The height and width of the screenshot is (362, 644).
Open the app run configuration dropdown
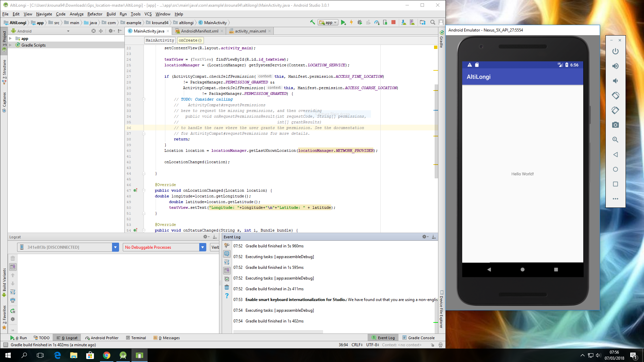[335, 22]
